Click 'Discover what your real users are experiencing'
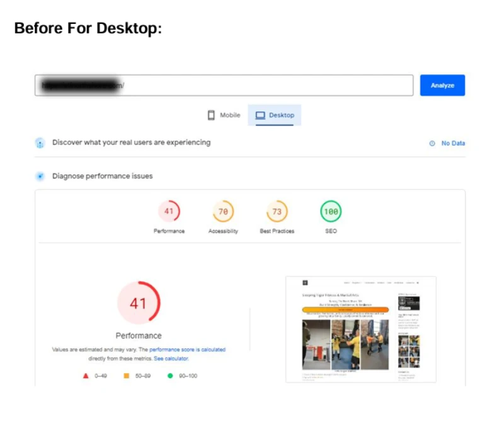The image size is (504, 426). click(132, 142)
